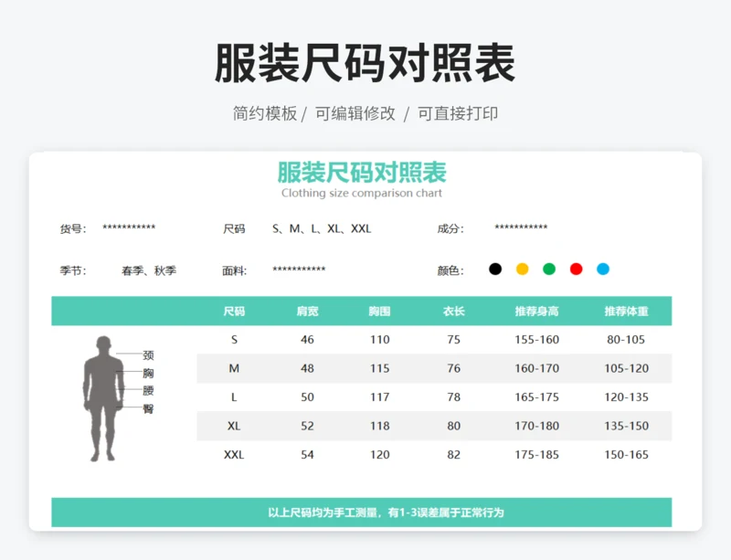731x560 pixels.
Task: Click the size list S、M、L、XL、XXL
Action: (x=322, y=229)
